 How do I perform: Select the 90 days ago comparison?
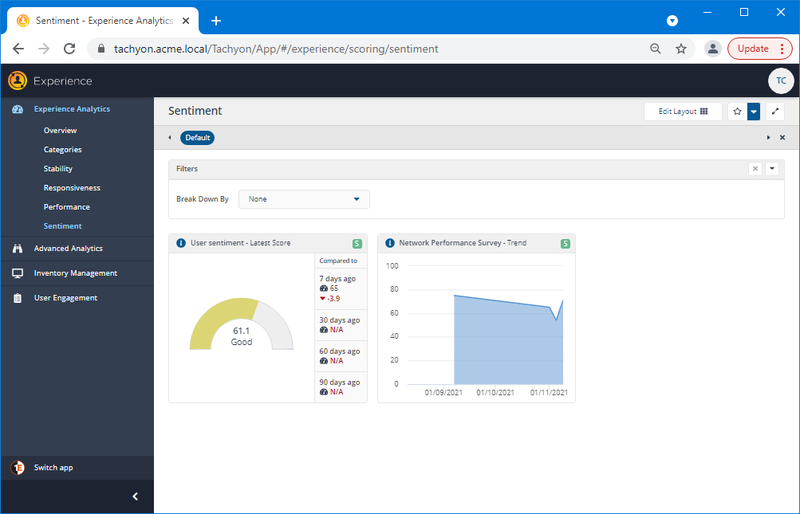[341, 387]
